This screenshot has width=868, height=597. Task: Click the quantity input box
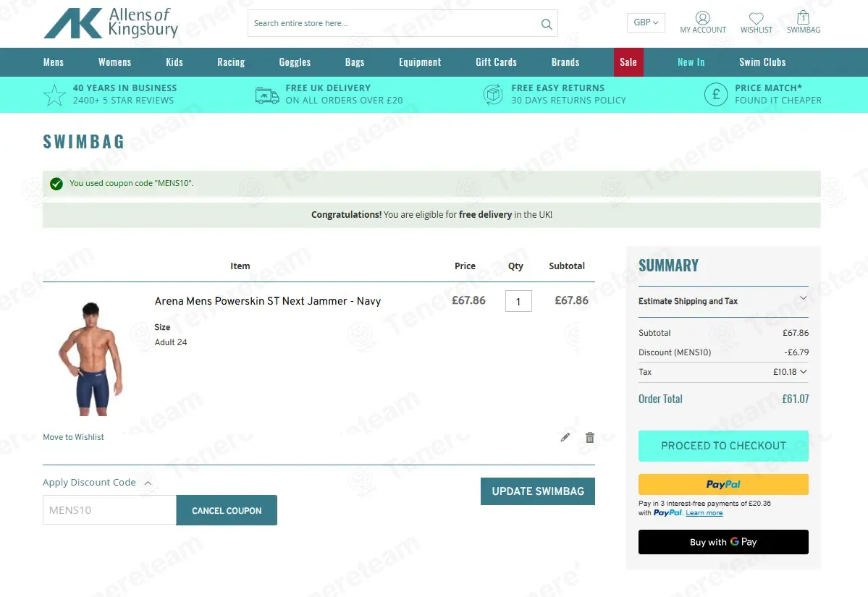[518, 301]
